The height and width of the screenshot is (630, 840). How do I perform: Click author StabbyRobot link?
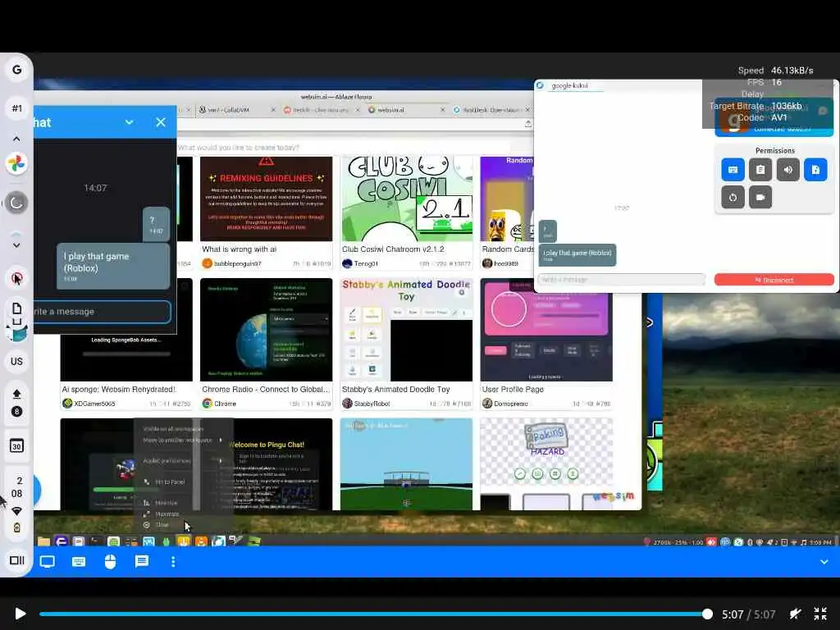[x=372, y=404]
